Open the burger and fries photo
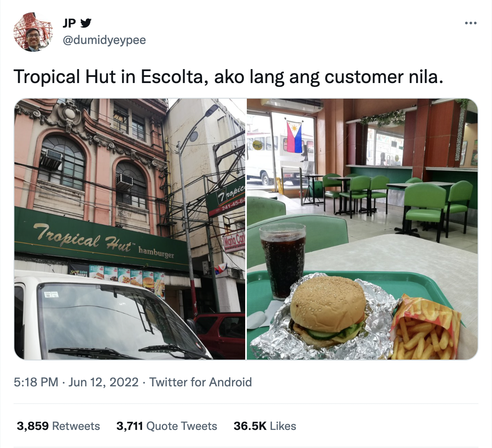Image resolution: width=492 pixels, height=448 pixels. click(362, 229)
